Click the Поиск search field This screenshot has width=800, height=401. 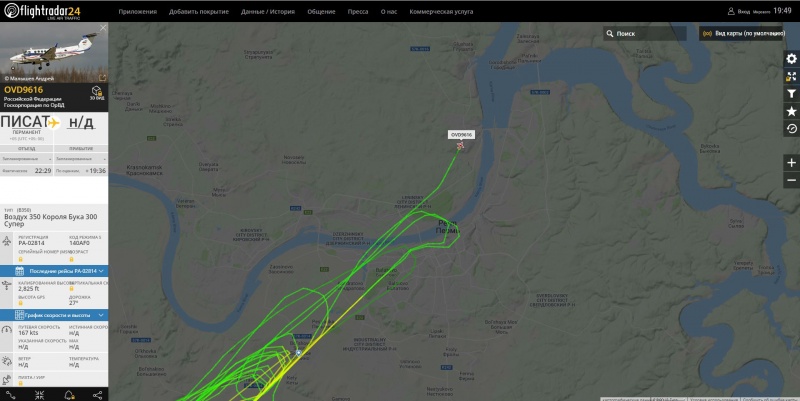pyautogui.click(x=645, y=34)
